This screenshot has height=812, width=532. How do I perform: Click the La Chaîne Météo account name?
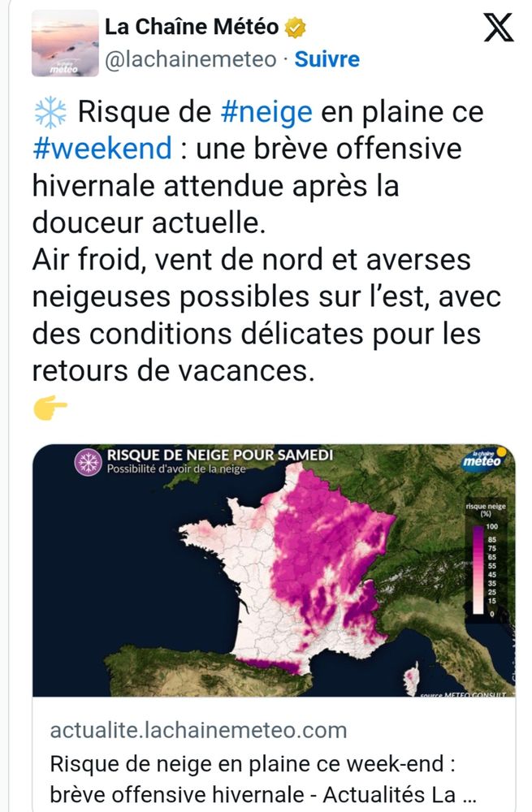click(x=192, y=27)
